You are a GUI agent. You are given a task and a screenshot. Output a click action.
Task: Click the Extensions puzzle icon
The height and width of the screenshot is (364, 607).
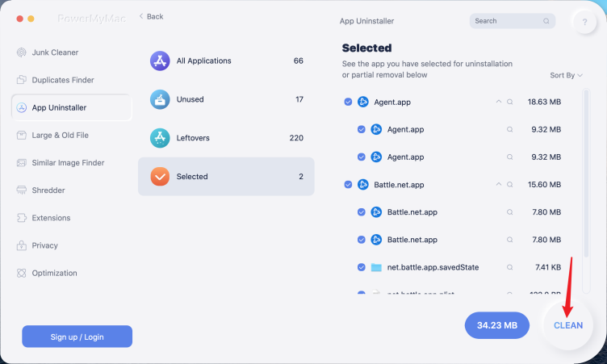click(21, 218)
